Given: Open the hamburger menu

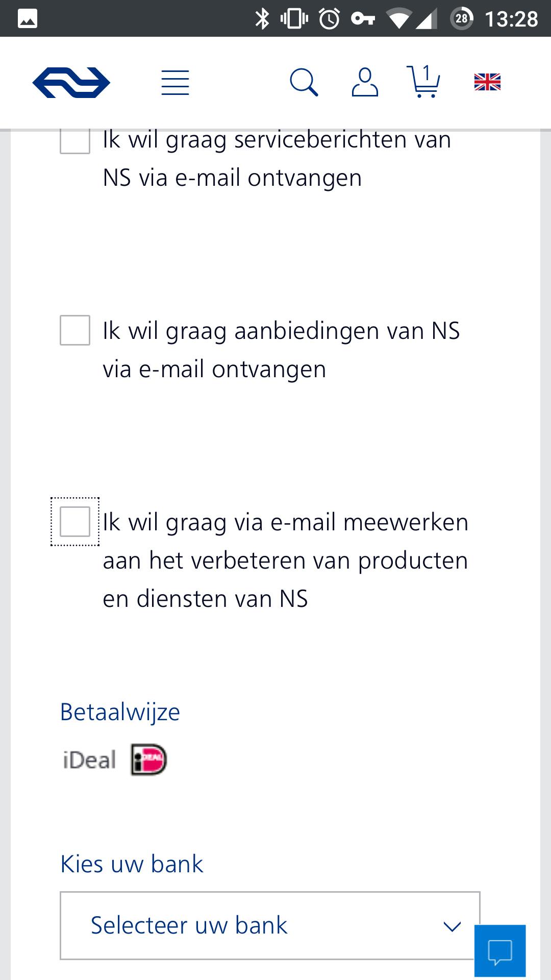Looking at the screenshot, I should 175,83.
